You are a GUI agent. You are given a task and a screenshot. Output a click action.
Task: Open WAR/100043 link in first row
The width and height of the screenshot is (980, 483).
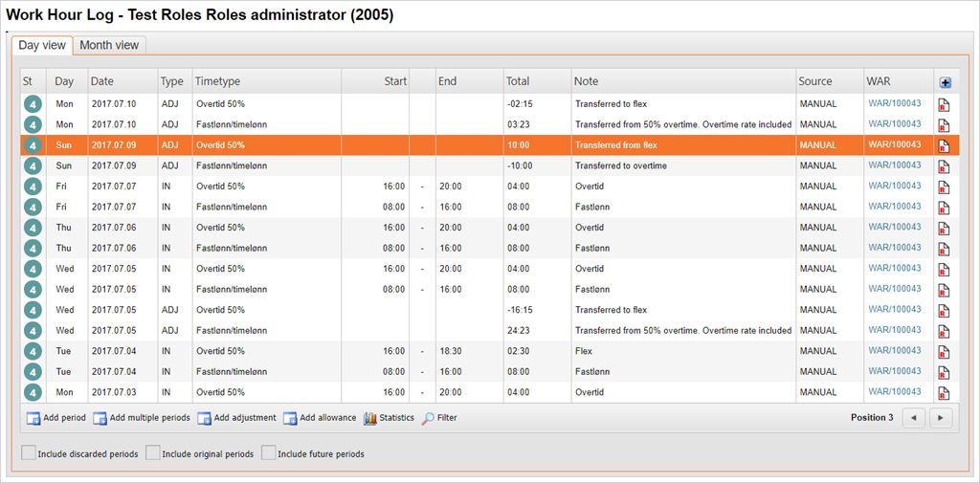894,103
